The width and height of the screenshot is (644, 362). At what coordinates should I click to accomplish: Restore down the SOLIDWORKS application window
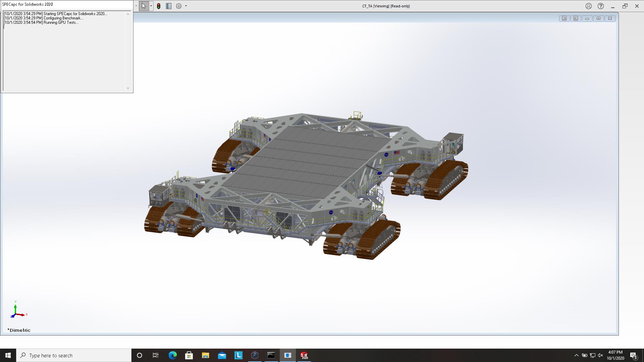click(x=625, y=6)
